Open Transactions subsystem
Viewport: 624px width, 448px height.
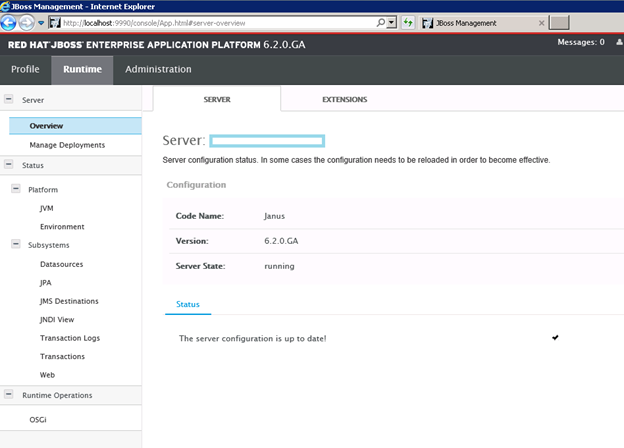click(x=62, y=356)
